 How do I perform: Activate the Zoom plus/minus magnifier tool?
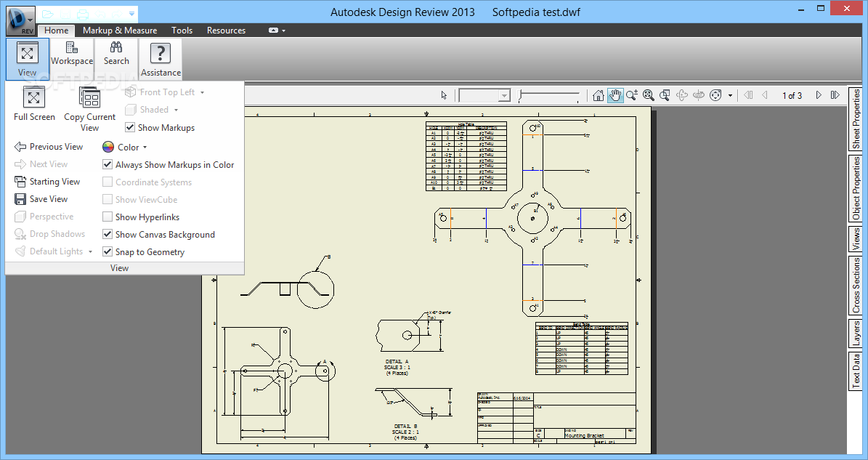(x=631, y=95)
